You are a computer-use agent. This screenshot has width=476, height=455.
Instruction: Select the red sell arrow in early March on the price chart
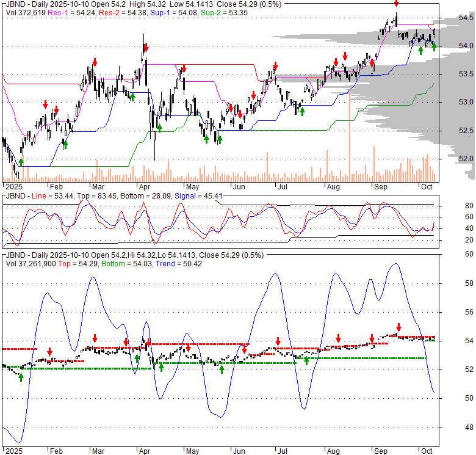[95, 62]
